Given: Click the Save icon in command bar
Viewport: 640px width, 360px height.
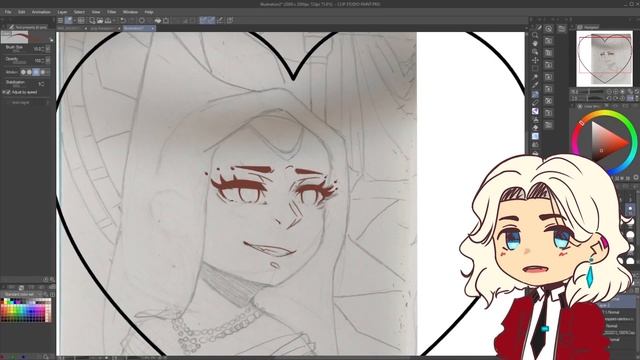Looking at the screenshot, I should click(x=108, y=20).
